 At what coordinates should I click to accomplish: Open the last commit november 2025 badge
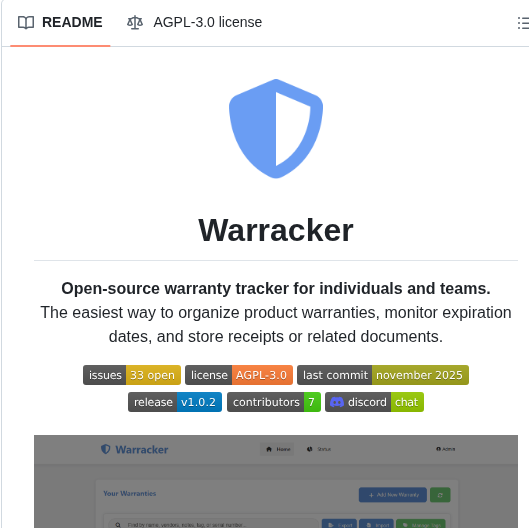pyautogui.click(x=383, y=375)
